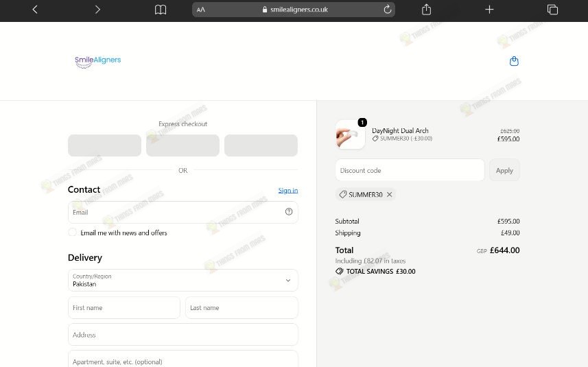Open the SmileAligners logo home link
Viewport: 588px width, 367px height.
[98, 62]
